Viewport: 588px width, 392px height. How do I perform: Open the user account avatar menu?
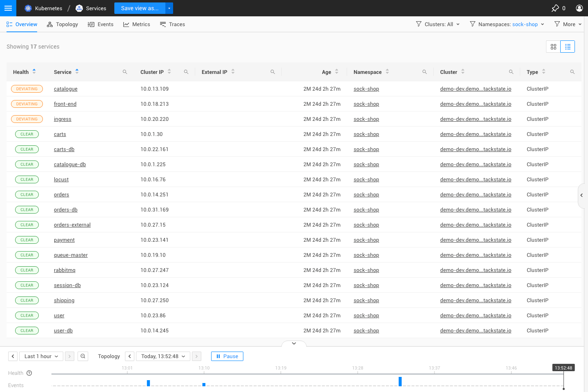579,8
